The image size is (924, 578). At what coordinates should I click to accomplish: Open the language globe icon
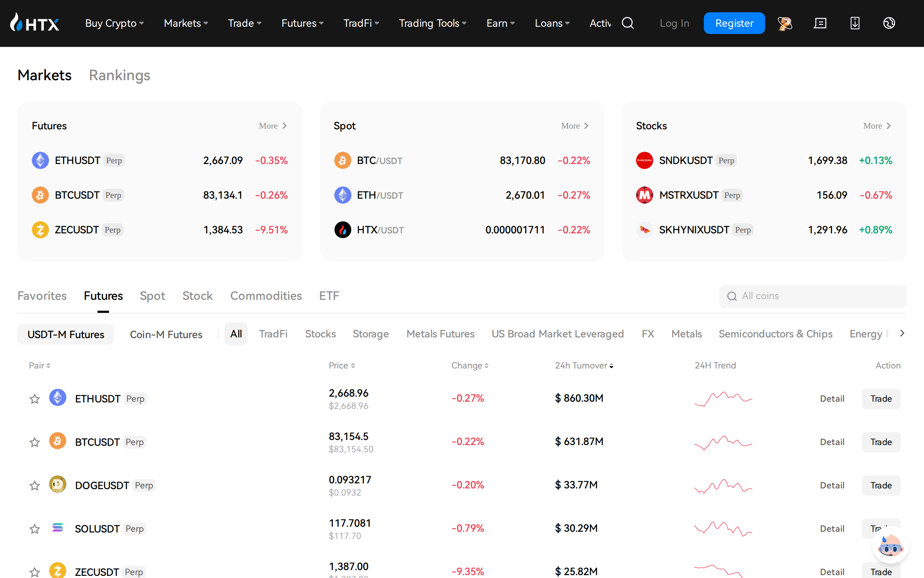pos(889,23)
